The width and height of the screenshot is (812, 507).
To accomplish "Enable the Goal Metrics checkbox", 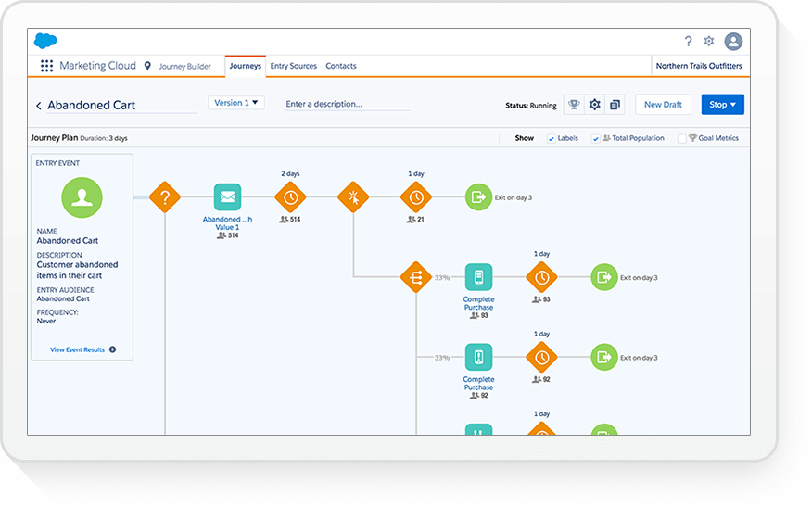I will 682,139.
